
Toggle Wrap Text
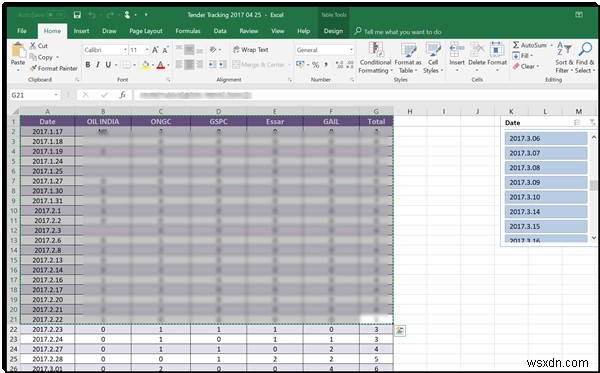(x=251, y=50)
